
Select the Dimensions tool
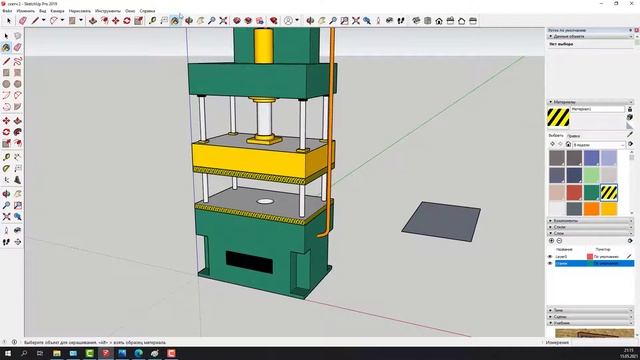click(x=18, y=157)
